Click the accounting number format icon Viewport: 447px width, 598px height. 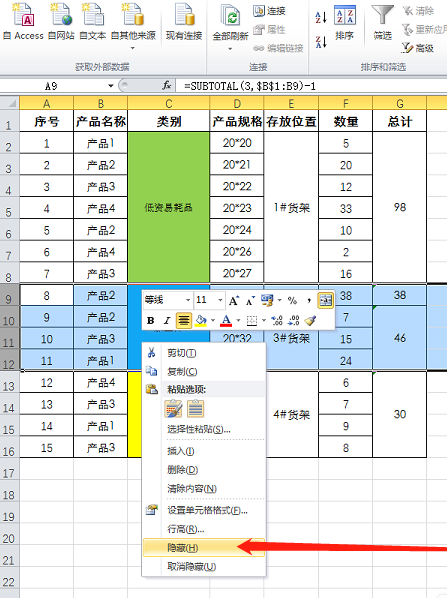(x=267, y=301)
